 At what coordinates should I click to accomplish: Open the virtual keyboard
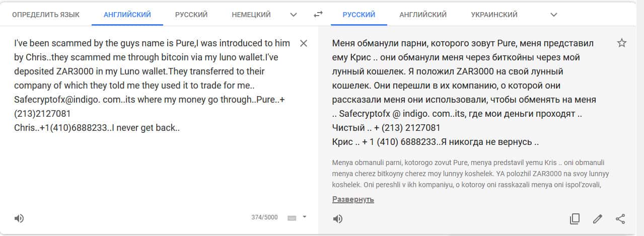click(292, 218)
